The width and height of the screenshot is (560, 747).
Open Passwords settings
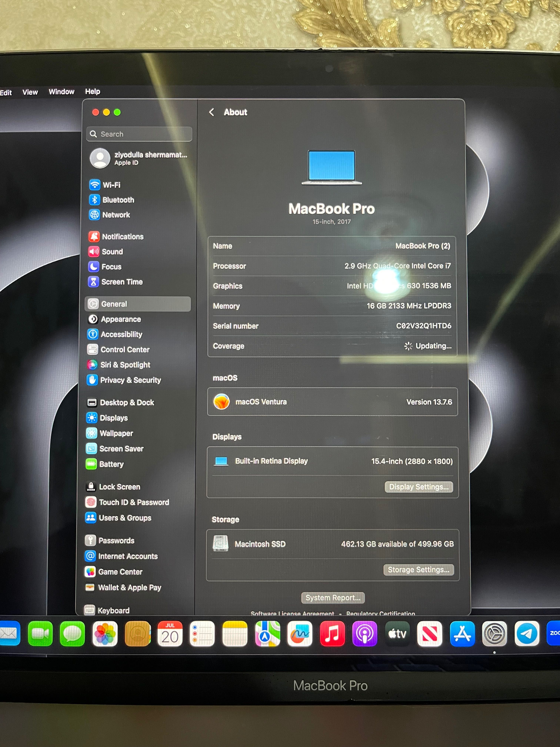pyautogui.click(x=110, y=540)
